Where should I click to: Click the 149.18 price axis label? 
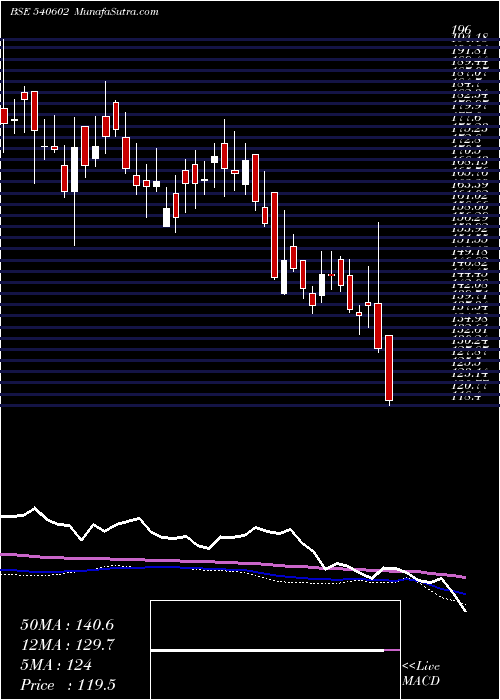pyautogui.click(x=470, y=251)
